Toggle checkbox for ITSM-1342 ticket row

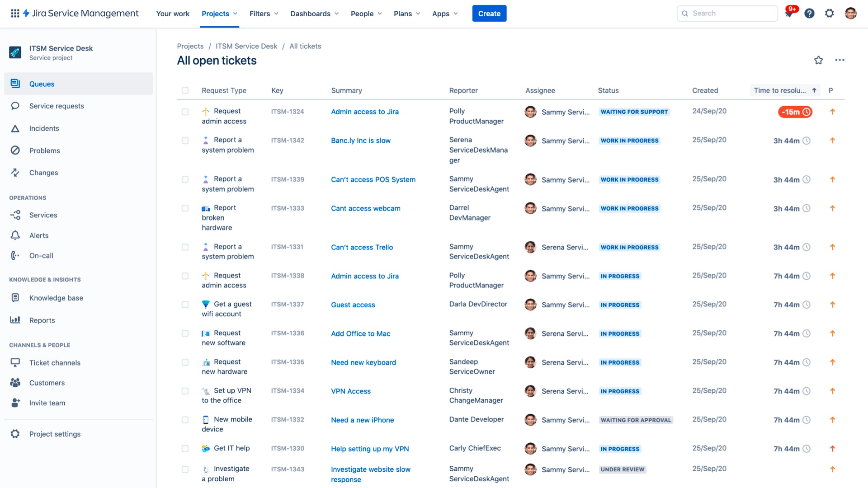point(185,140)
